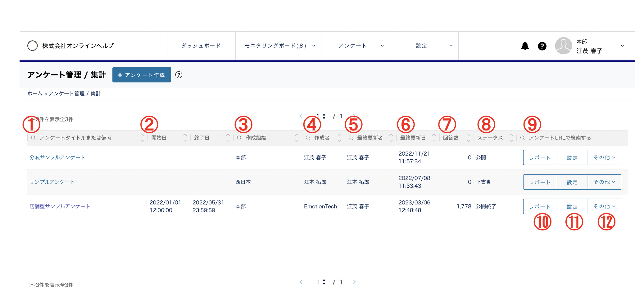This screenshot has width=644, height=305.
Task: Click 下書き status text
Action: point(483,182)
